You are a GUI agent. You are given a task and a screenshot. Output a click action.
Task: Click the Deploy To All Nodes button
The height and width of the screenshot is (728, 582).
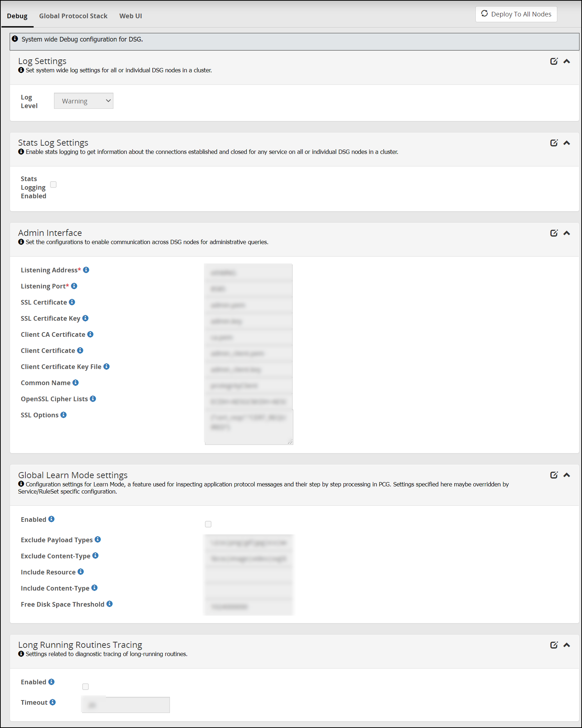click(516, 14)
